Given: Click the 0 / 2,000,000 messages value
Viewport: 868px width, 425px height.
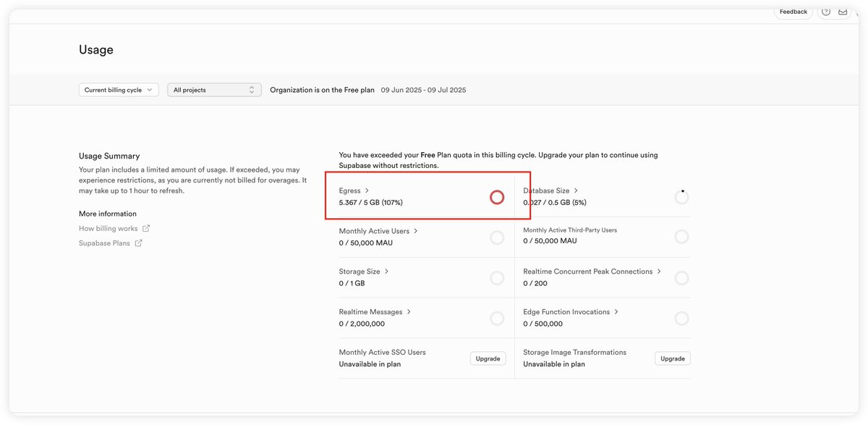Looking at the screenshot, I should coord(362,324).
